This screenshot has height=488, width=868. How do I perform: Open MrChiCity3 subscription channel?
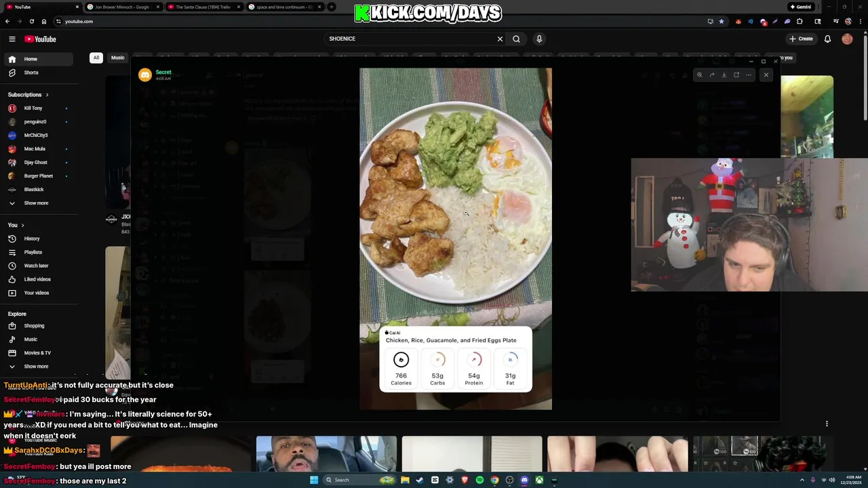[38, 135]
